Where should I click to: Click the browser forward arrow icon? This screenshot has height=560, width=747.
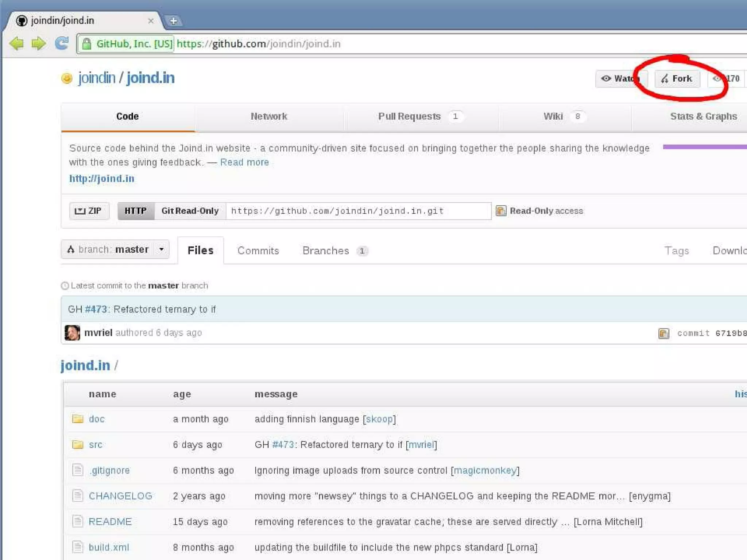click(x=38, y=43)
